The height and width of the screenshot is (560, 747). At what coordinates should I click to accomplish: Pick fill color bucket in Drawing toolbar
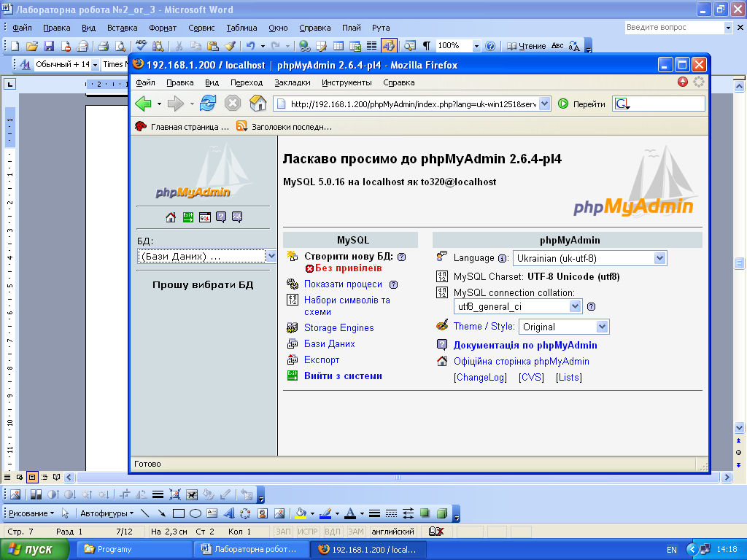click(301, 513)
